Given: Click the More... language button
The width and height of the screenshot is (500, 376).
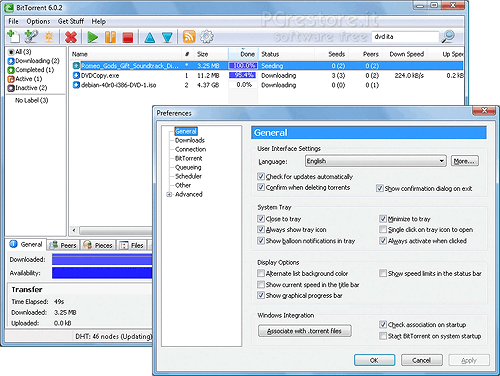Looking at the screenshot, I should (x=465, y=161).
